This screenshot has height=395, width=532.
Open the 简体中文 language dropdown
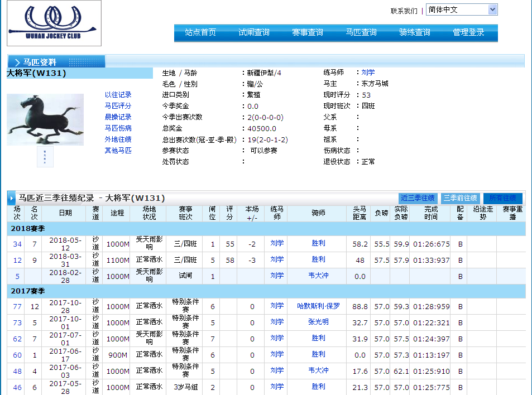pyautogui.click(x=461, y=10)
